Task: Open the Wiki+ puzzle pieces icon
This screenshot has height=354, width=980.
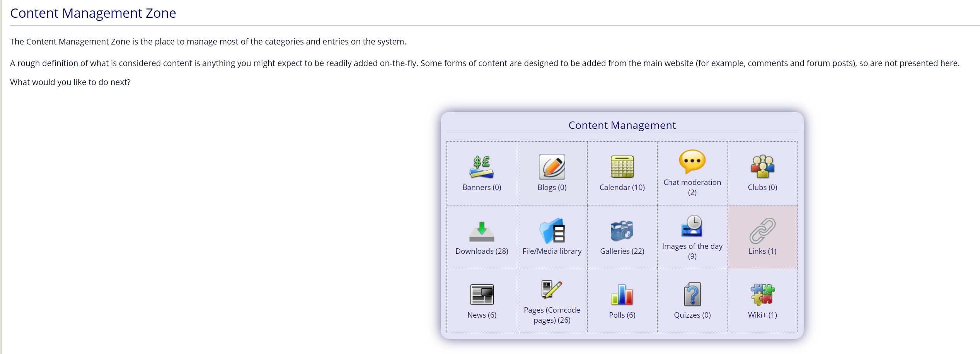Action: click(x=762, y=295)
